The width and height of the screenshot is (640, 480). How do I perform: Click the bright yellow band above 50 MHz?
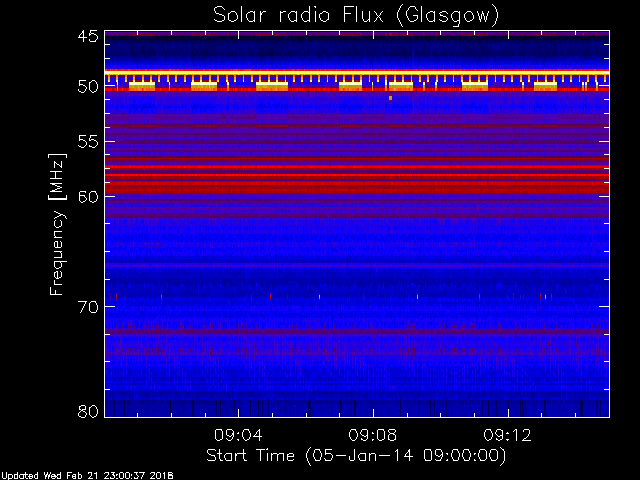point(355,72)
